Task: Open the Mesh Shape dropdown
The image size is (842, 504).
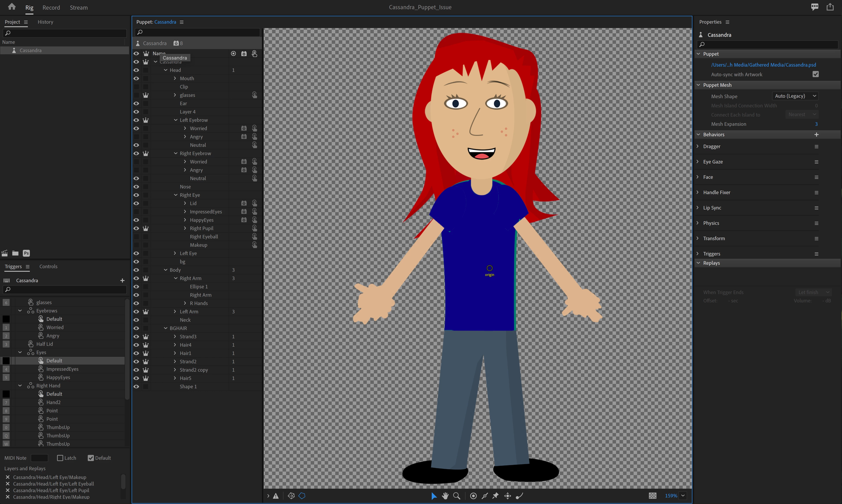Action: pyautogui.click(x=795, y=96)
